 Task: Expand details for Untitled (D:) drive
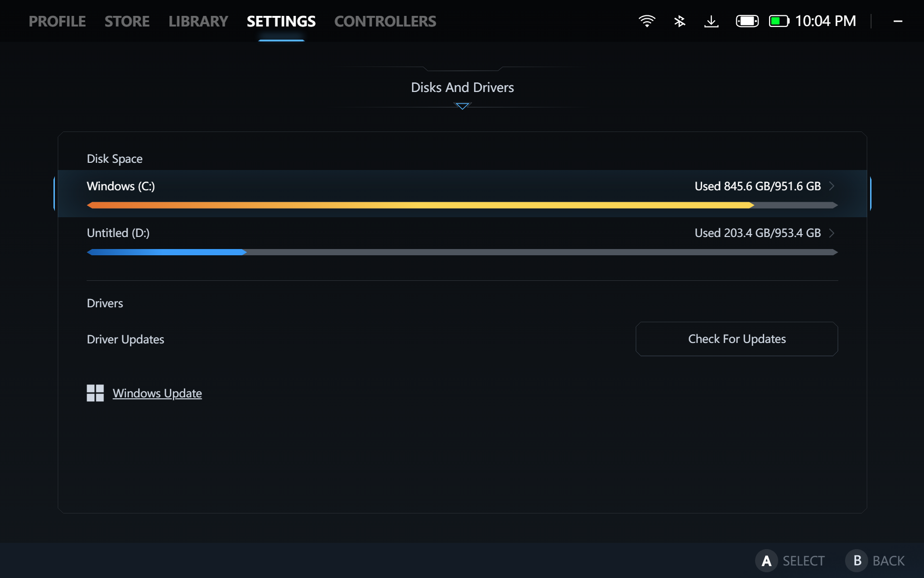832,233
